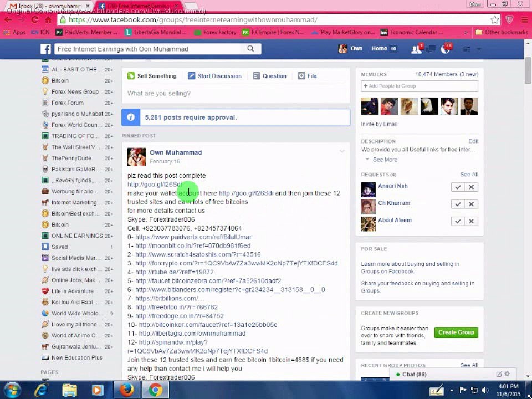
Task: Click taskbar volume speaker icon
Action: (x=485, y=390)
